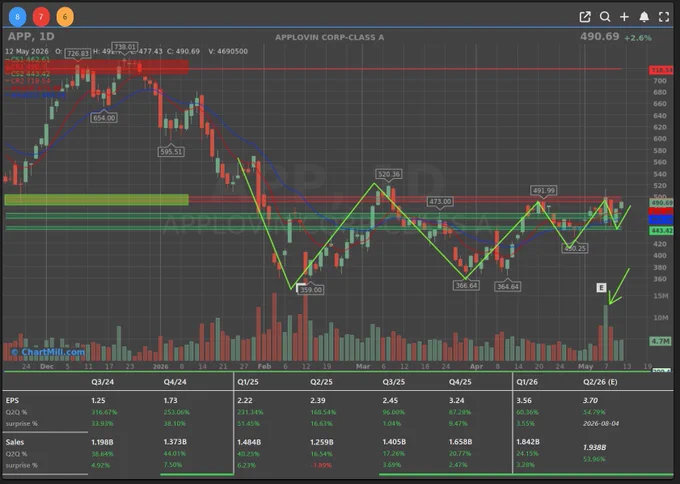Click the 2026-08-04 earnings date

pyautogui.click(x=601, y=423)
